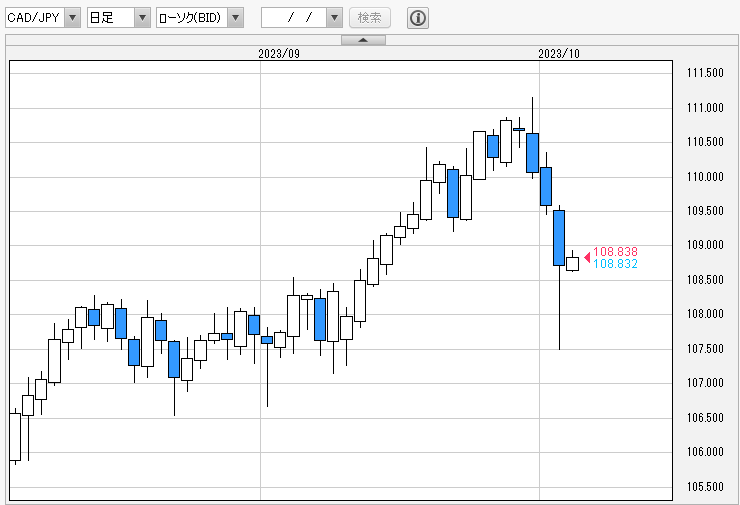Open the 日足 timeframe dropdown
This screenshot has height=505, width=740.
pos(118,18)
